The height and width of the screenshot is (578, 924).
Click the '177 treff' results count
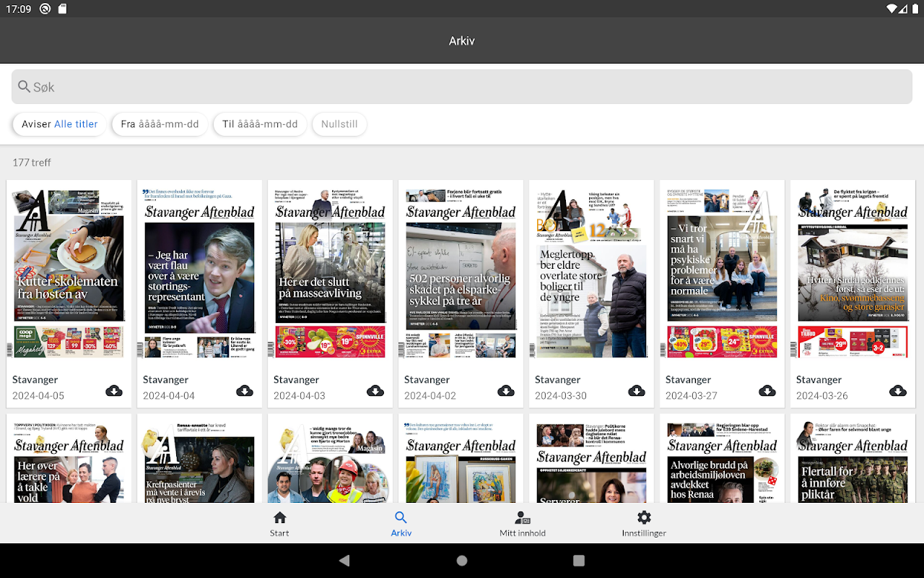(32, 163)
